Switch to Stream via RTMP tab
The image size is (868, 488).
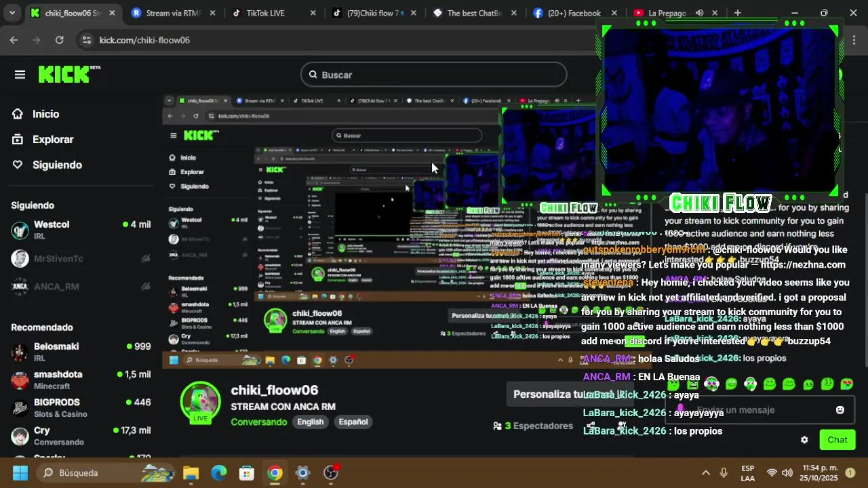[174, 13]
